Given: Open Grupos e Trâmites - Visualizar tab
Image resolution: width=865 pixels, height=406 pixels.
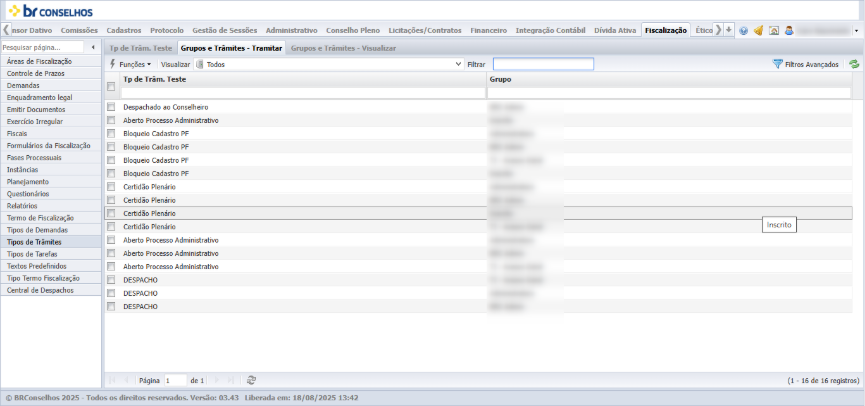Looking at the screenshot, I should 343,49.
